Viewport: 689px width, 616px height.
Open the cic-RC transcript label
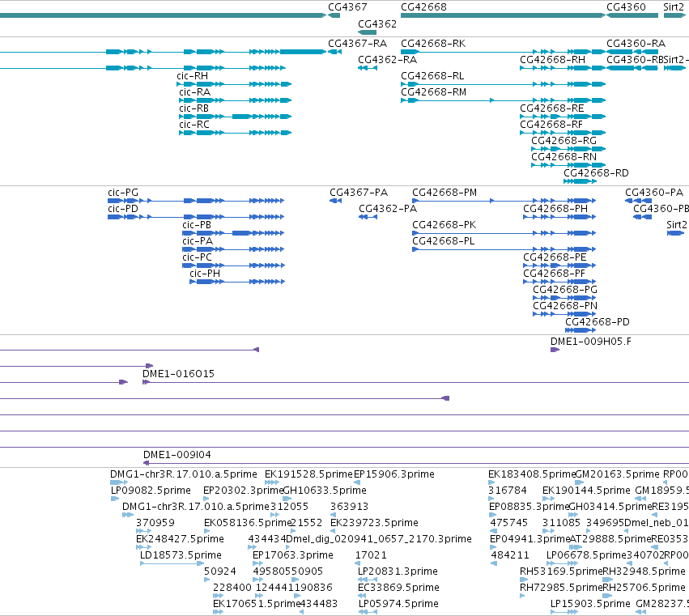pyautogui.click(x=194, y=125)
